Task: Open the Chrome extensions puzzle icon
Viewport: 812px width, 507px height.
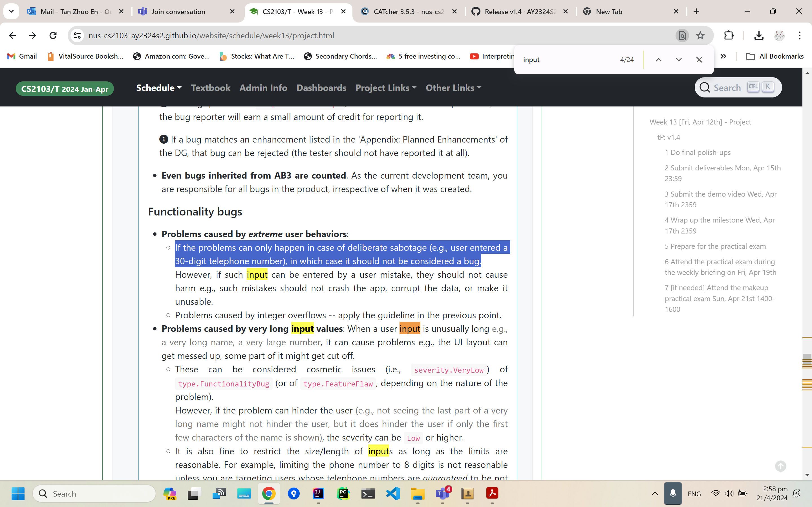Action: coord(729,35)
